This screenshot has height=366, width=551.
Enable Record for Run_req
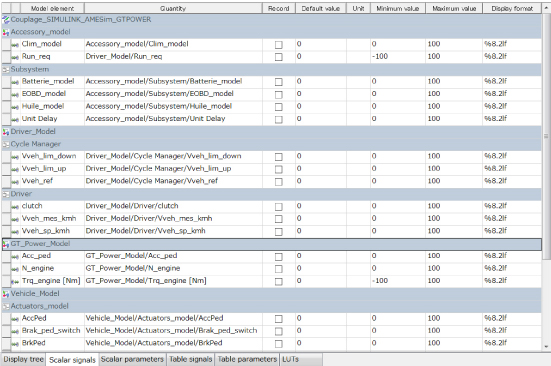(279, 57)
